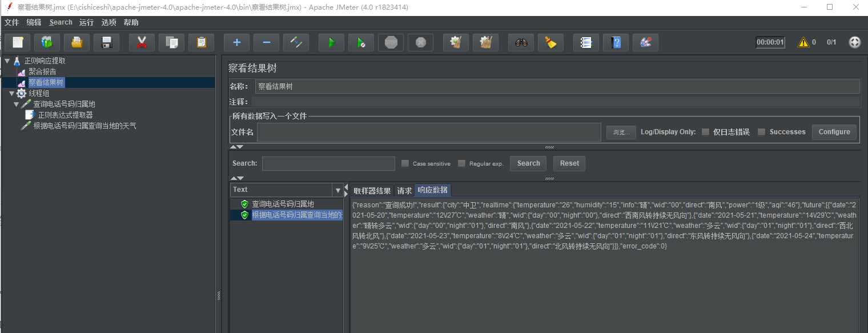The image size is (868, 333).
Task: Click the Clear All results icon
Action: click(485, 42)
